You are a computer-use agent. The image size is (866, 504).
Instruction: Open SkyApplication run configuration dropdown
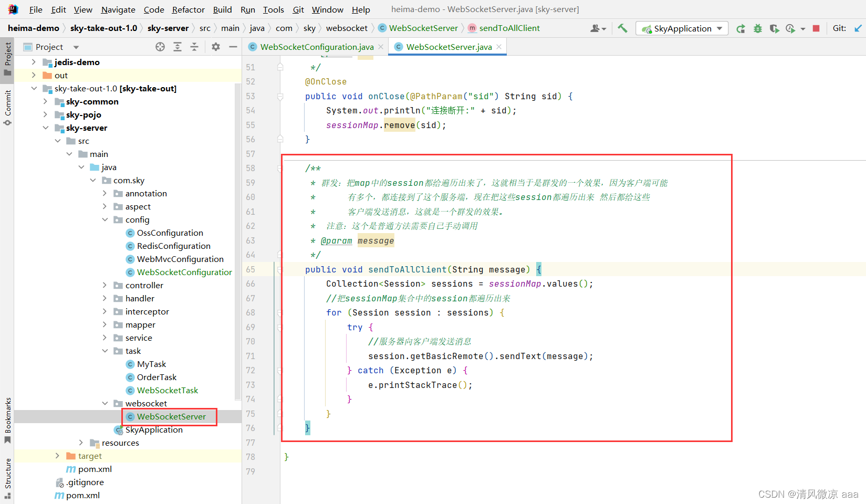tap(682, 28)
